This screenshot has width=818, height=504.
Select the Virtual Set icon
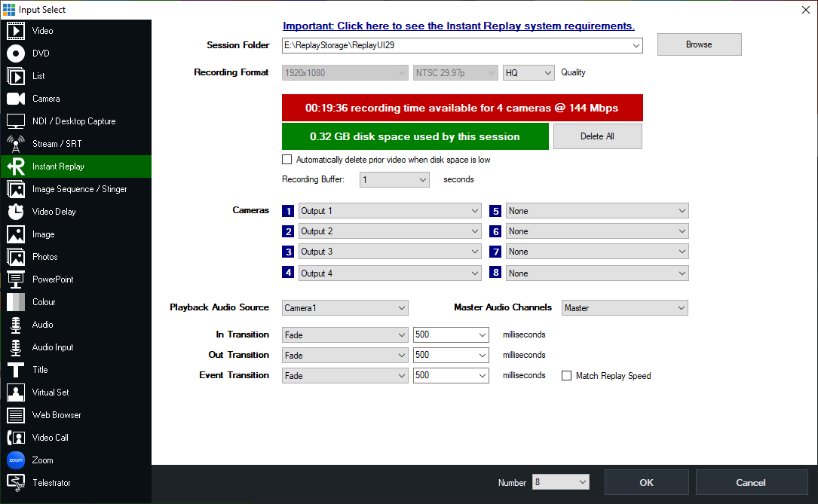[x=16, y=393]
